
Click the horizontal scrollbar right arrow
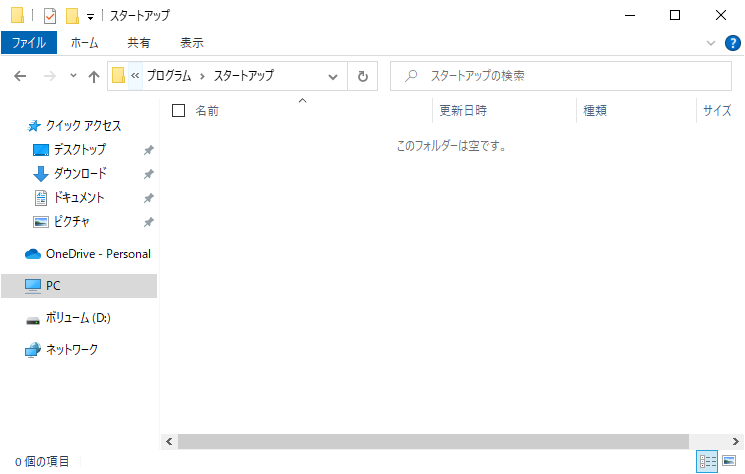coord(735,441)
